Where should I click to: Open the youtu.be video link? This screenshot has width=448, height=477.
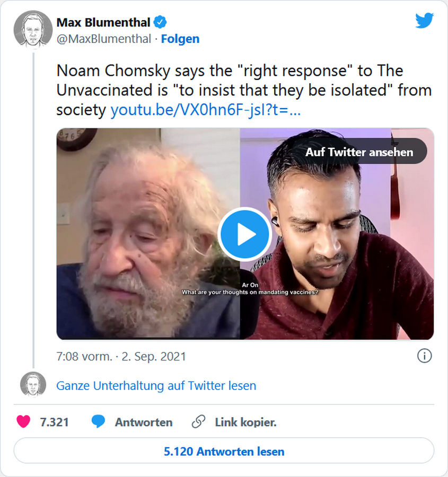coord(206,110)
